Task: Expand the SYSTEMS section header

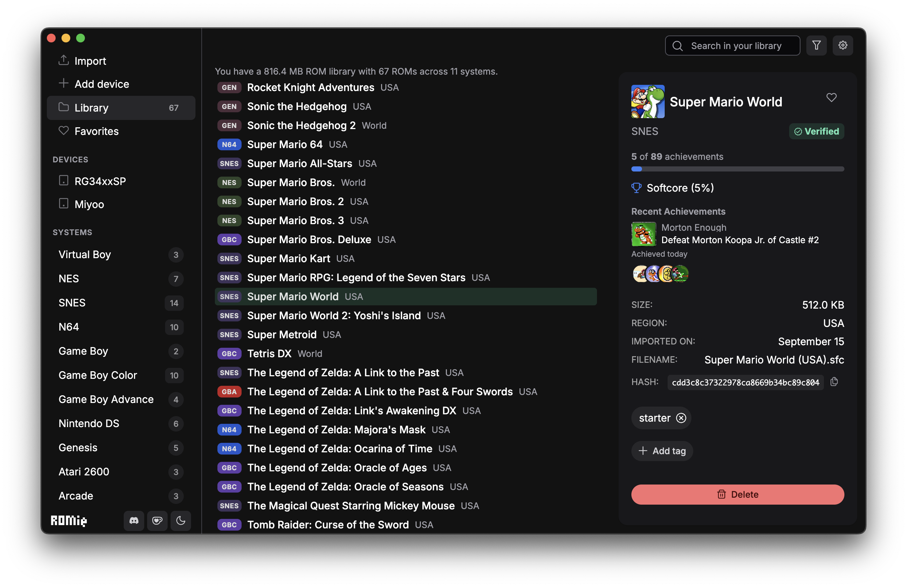Action: 72,232
